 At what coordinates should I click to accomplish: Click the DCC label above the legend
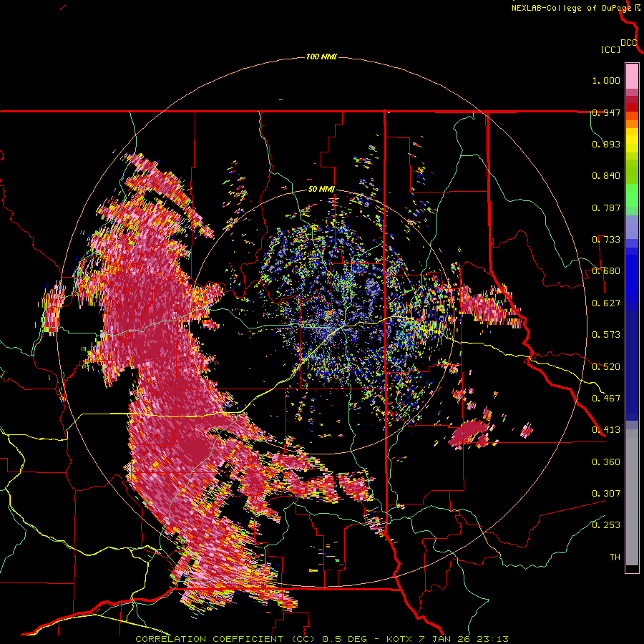pos(628,42)
